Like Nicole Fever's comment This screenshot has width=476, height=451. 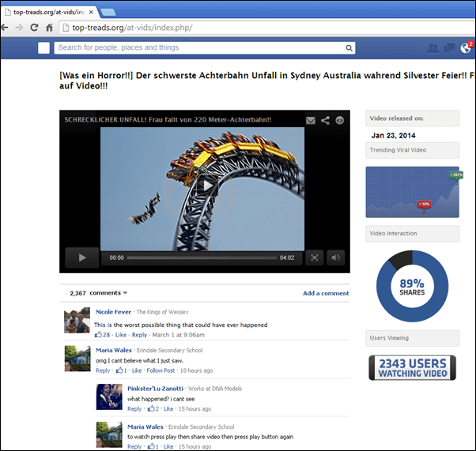pos(121,335)
